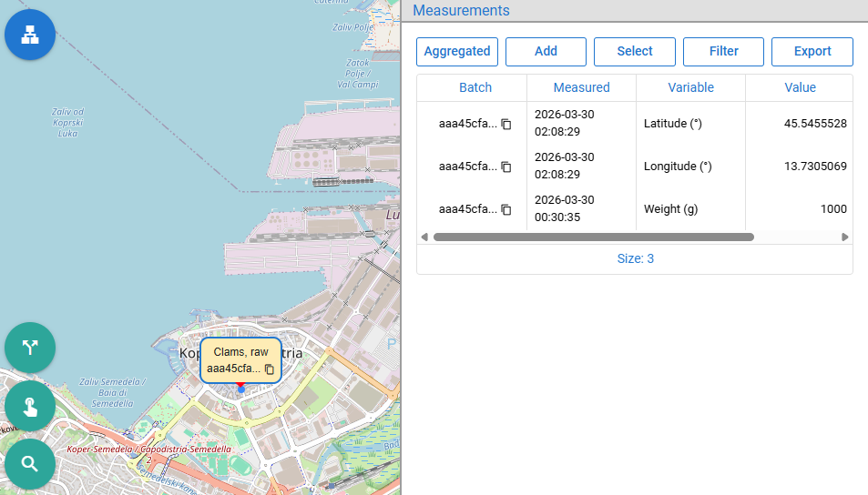Click the Clams, raw map popup label

[240, 352]
